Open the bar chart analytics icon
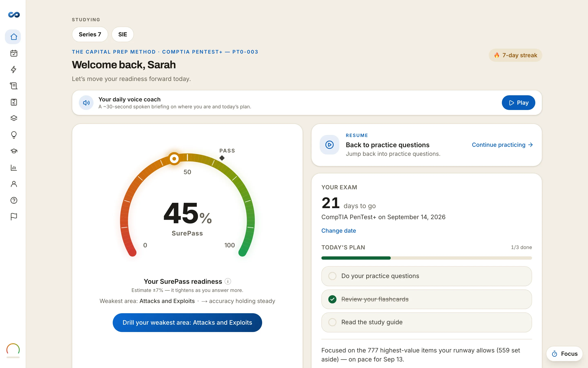This screenshot has width=588, height=368. [x=14, y=167]
